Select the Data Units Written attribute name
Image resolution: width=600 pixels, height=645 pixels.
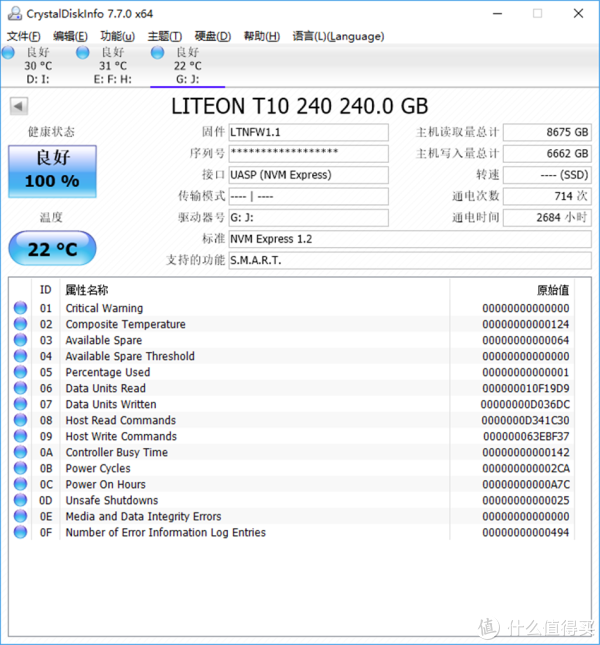(x=111, y=404)
